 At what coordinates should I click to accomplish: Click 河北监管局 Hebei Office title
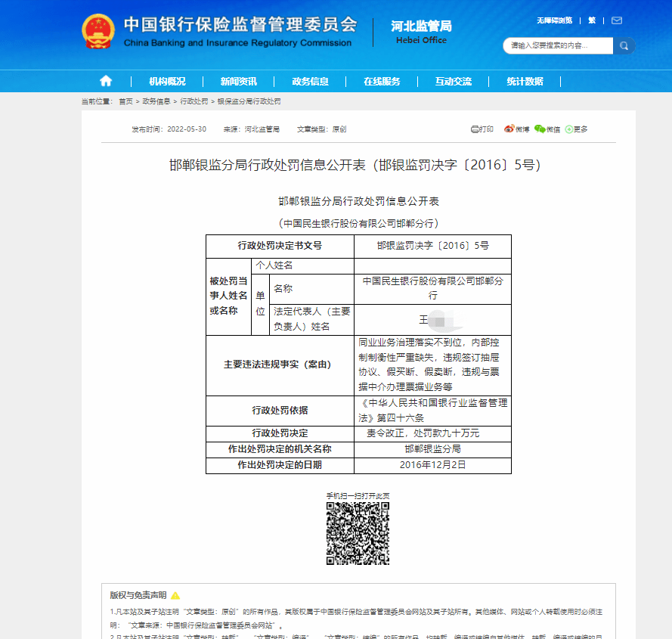click(421, 32)
